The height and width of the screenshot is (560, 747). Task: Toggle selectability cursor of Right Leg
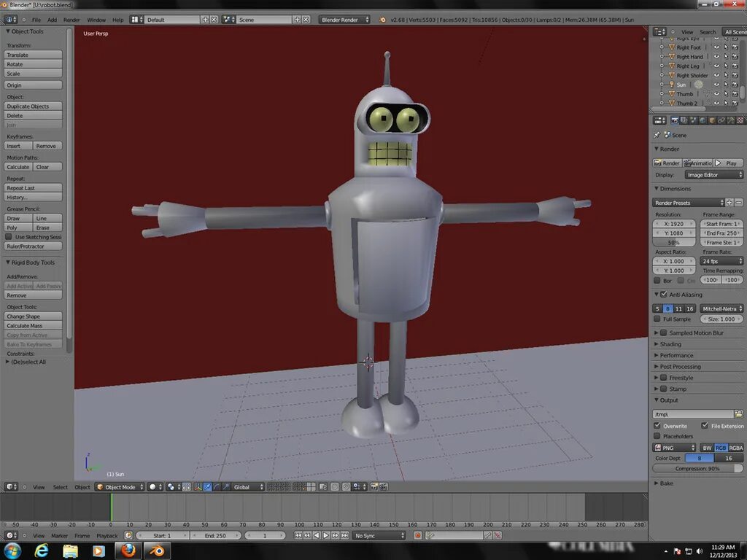coord(726,66)
